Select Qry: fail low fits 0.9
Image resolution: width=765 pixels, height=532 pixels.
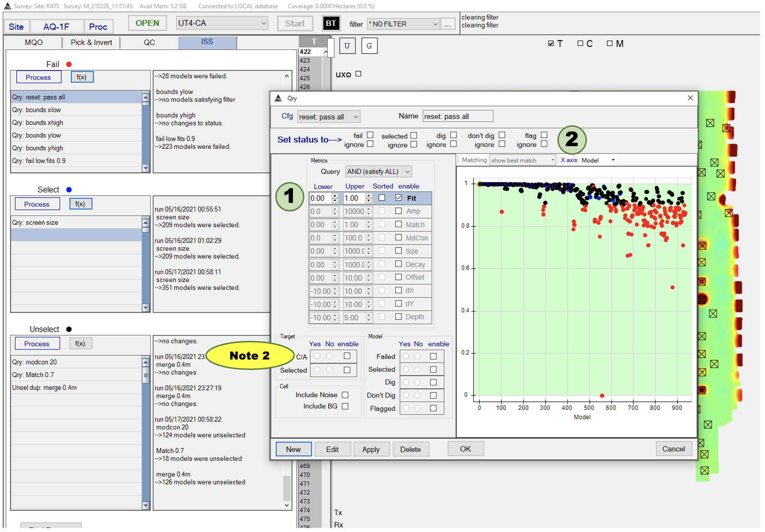(x=76, y=161)
